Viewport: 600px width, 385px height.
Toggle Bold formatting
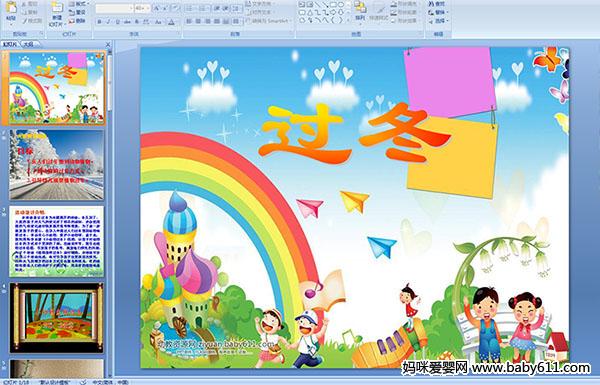coord(99,22)
